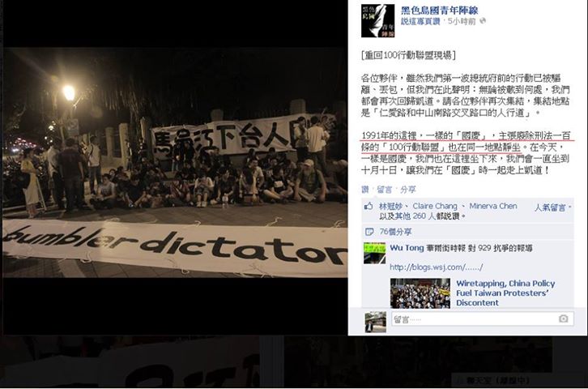Click the 留言 comment input field
588x389 pixels.
tap(483, 319)
